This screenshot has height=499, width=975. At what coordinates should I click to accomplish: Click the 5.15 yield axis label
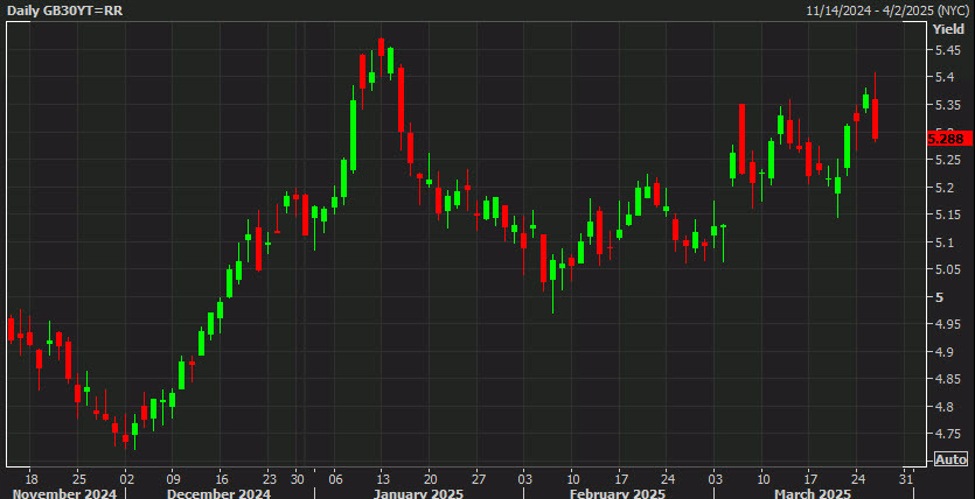click(948, 215)
